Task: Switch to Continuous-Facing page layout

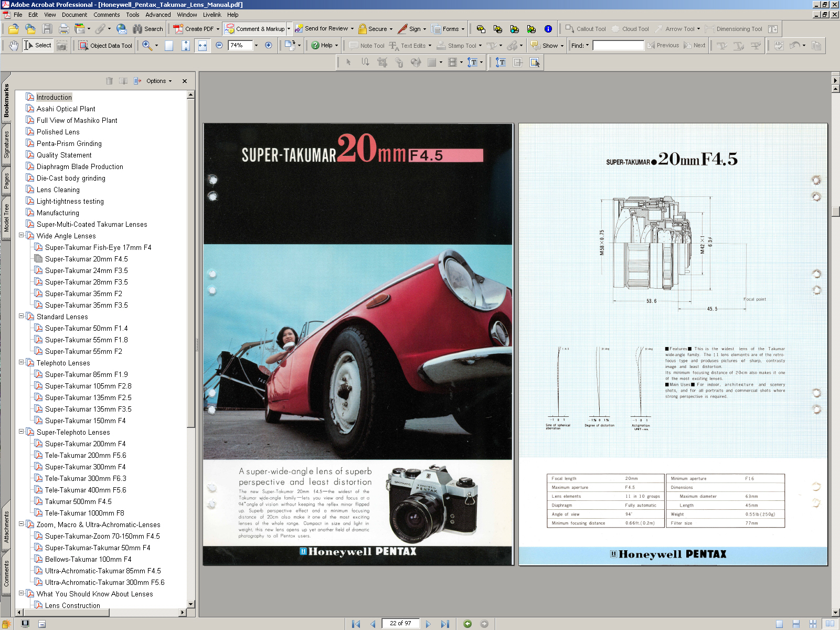Action: point(813,624)
